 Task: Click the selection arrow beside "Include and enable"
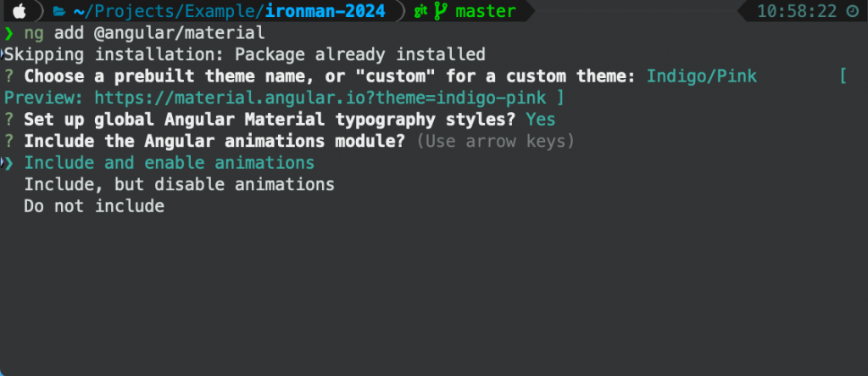pyautogui.click(x=8, y=163)
